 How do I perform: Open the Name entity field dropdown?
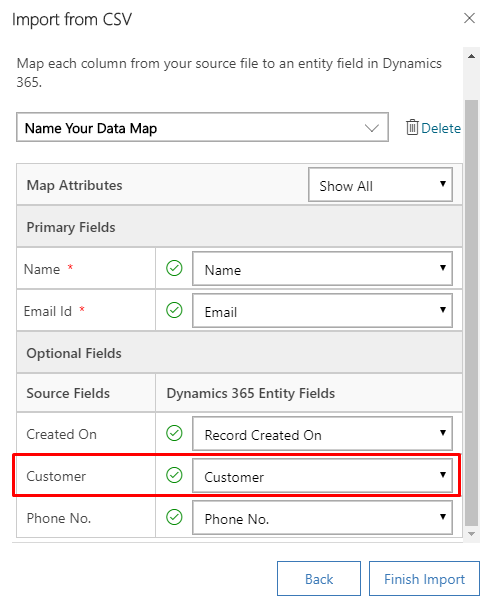tap(322, 269)
